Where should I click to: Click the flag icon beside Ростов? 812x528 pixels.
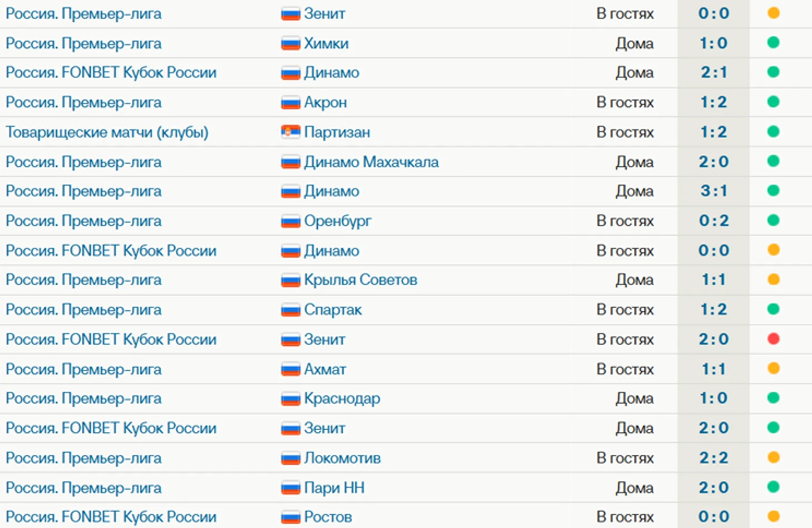point(290,517)
